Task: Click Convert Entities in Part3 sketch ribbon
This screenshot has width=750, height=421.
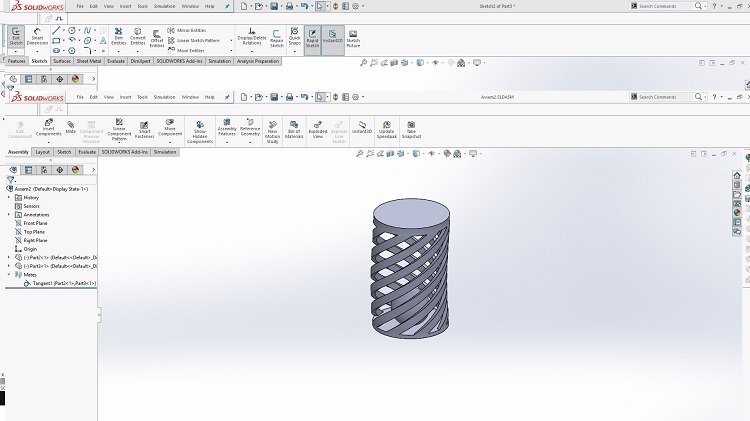Action: tap(138, 36)
